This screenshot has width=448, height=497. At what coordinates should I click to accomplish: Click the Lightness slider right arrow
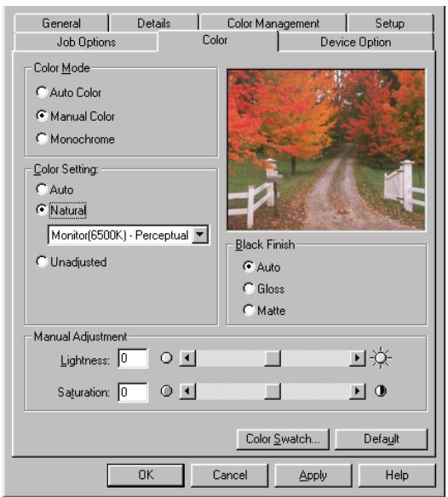click(x=357, y=358)
